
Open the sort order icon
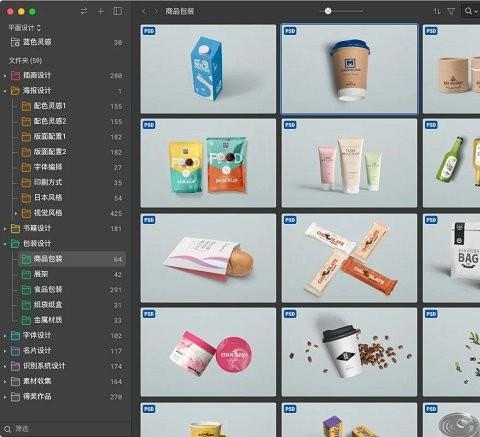click(x=437, y=11)
